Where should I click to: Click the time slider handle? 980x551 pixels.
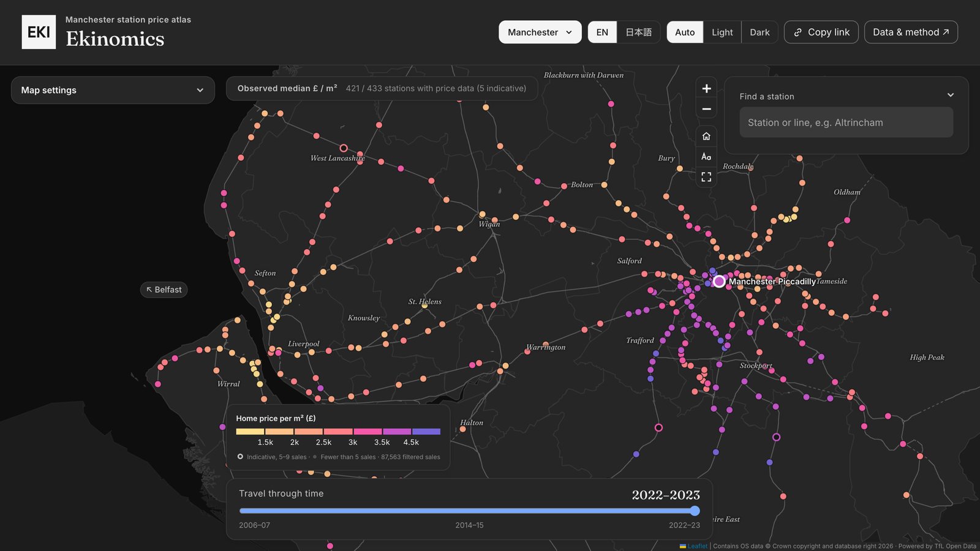click(695, 511)
